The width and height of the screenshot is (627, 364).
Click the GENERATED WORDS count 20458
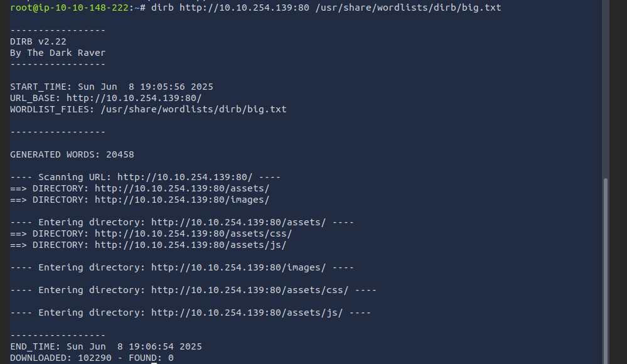click(120, 154)
